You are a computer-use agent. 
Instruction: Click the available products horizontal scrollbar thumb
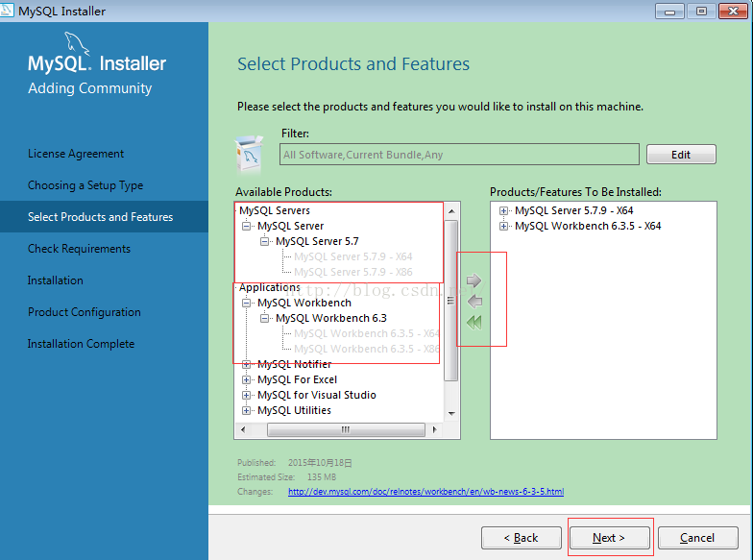[x=346, y=429]
